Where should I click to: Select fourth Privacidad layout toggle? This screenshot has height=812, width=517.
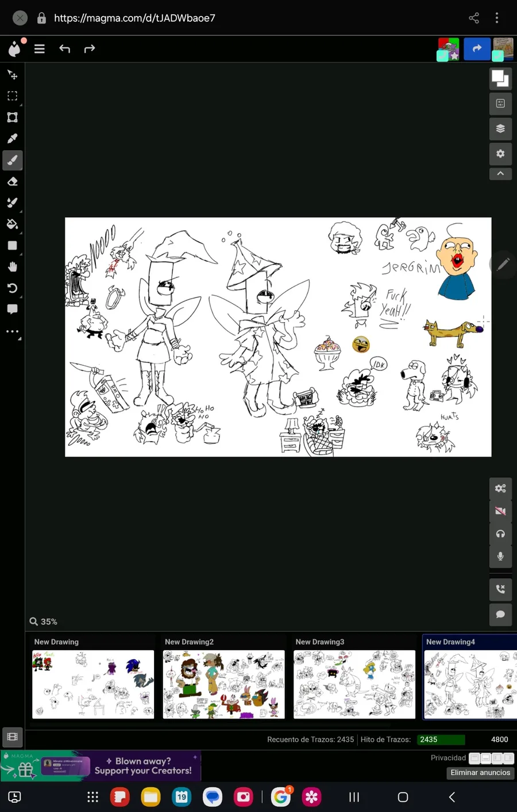pos(508,758)
